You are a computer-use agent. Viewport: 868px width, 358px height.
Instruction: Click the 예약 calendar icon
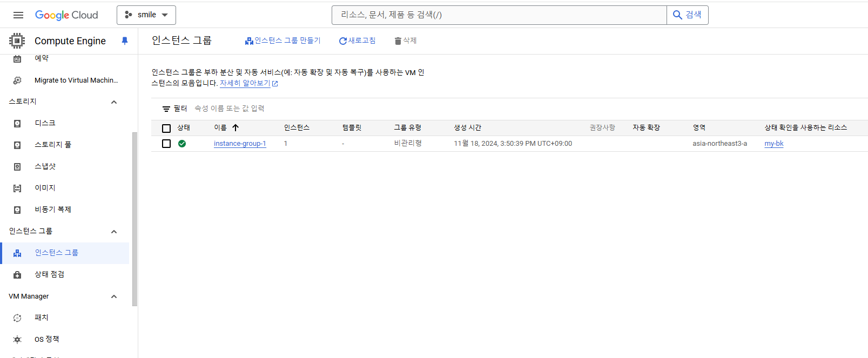tap(17, 58)
